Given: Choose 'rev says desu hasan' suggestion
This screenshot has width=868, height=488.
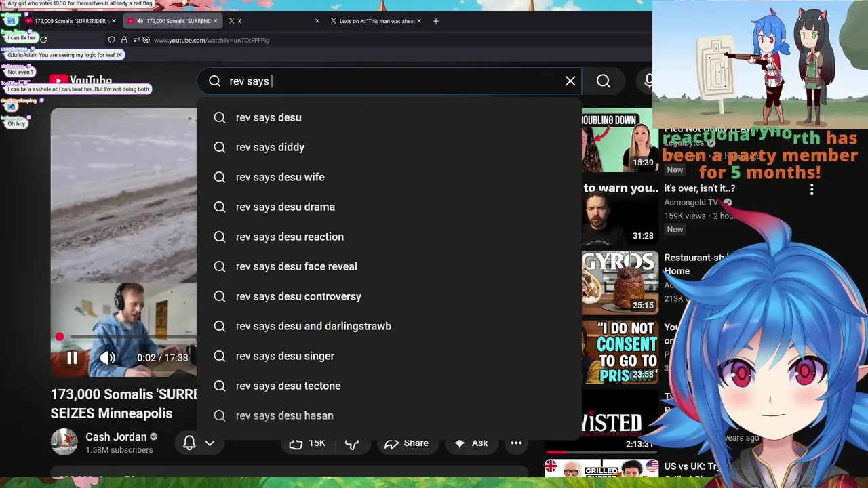Looking at the screenshot, I should coord(389,415).
